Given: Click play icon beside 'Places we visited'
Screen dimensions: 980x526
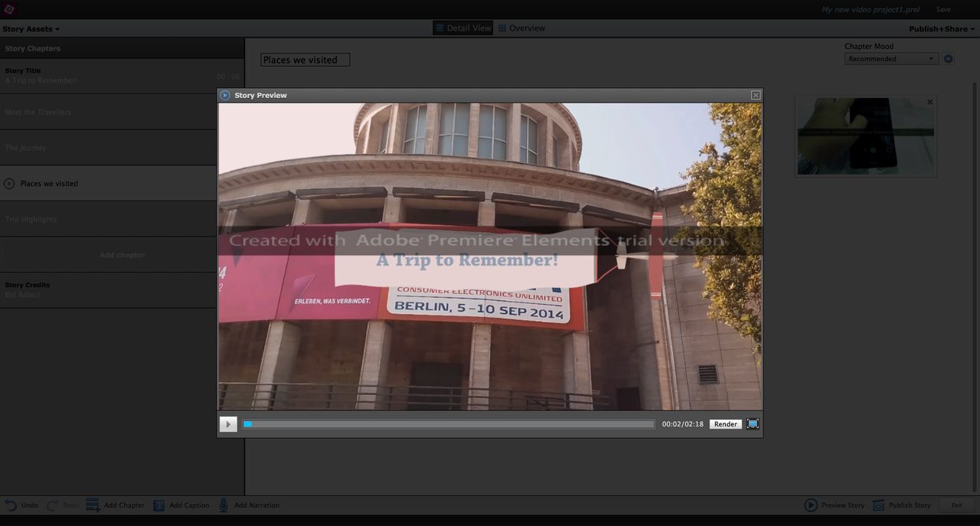Looking at the screenshot, I should tap(9, 184).
